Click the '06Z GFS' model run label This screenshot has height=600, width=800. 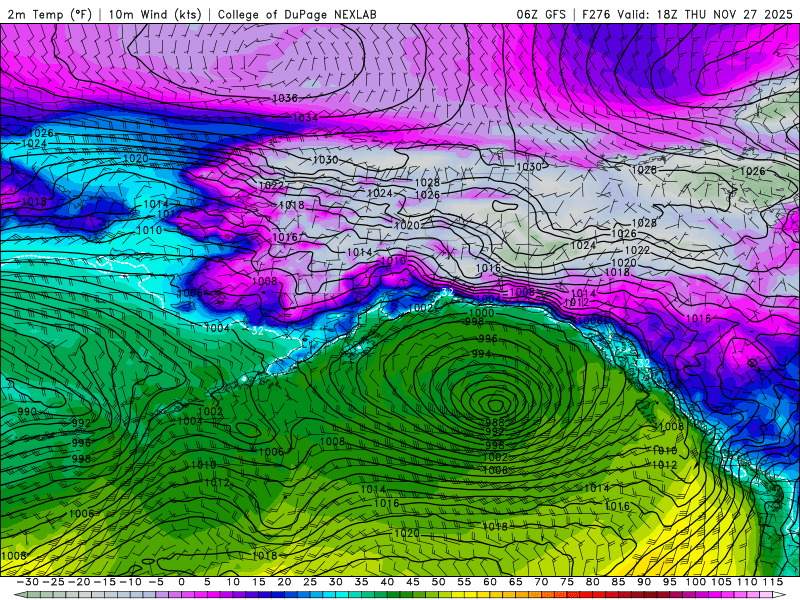(x=541, y=14)
